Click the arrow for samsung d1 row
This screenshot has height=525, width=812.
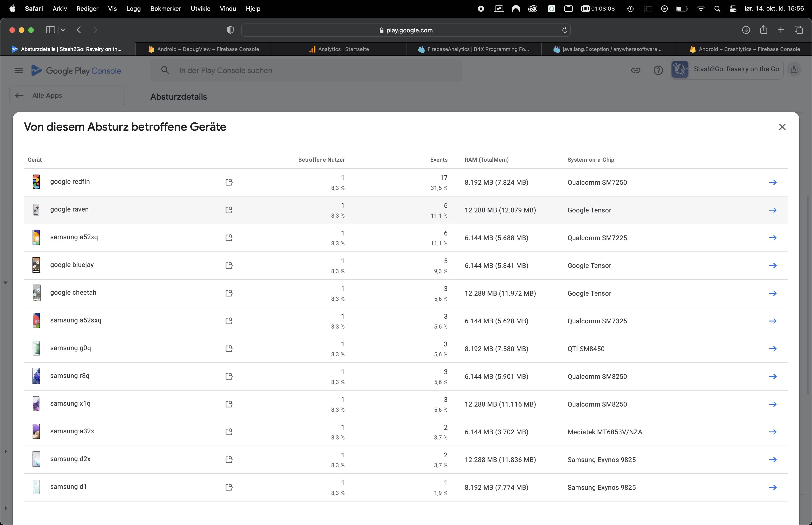coord(773,487)
